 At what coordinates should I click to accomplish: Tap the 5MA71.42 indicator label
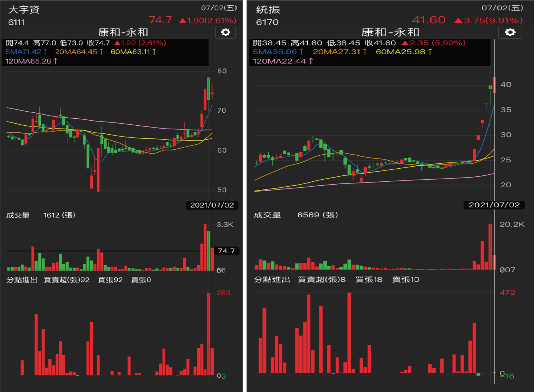26,52
